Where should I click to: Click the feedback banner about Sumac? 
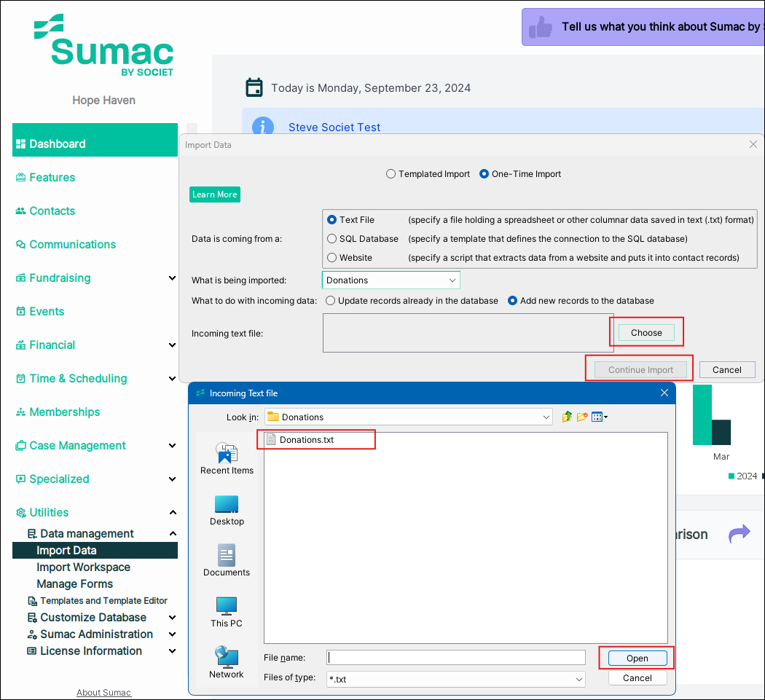point(643,27)
